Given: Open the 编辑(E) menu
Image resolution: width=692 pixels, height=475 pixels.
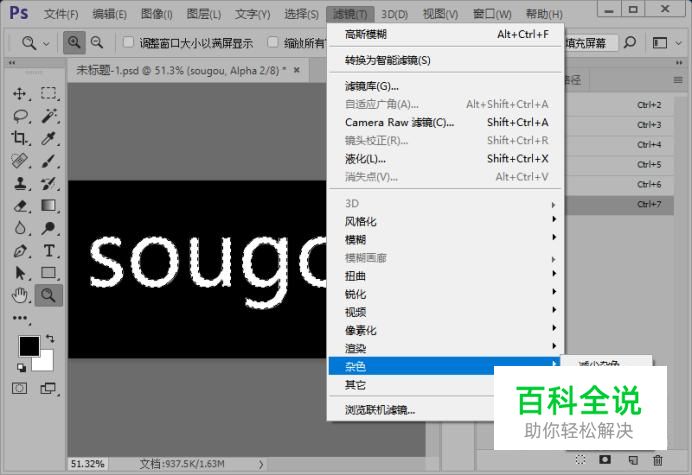Looking at the screenshot, I should click(109, 14).
